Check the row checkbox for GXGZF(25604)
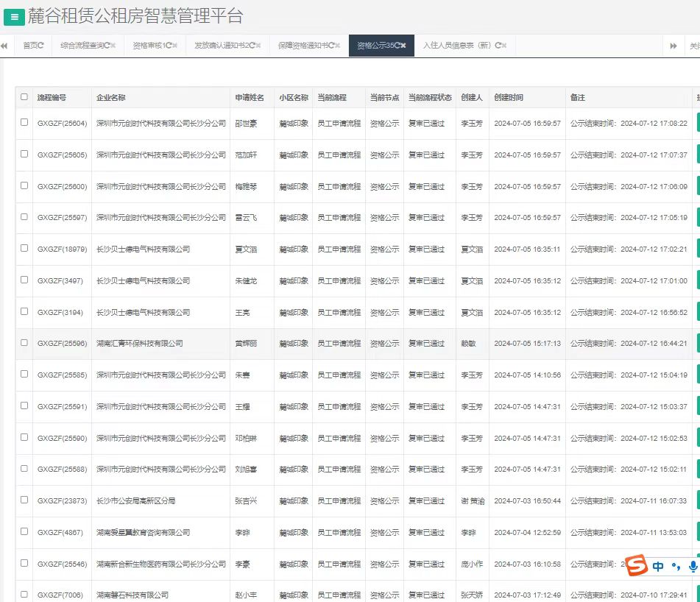Screen dimensions: 700x602 (x=24, y=123)
